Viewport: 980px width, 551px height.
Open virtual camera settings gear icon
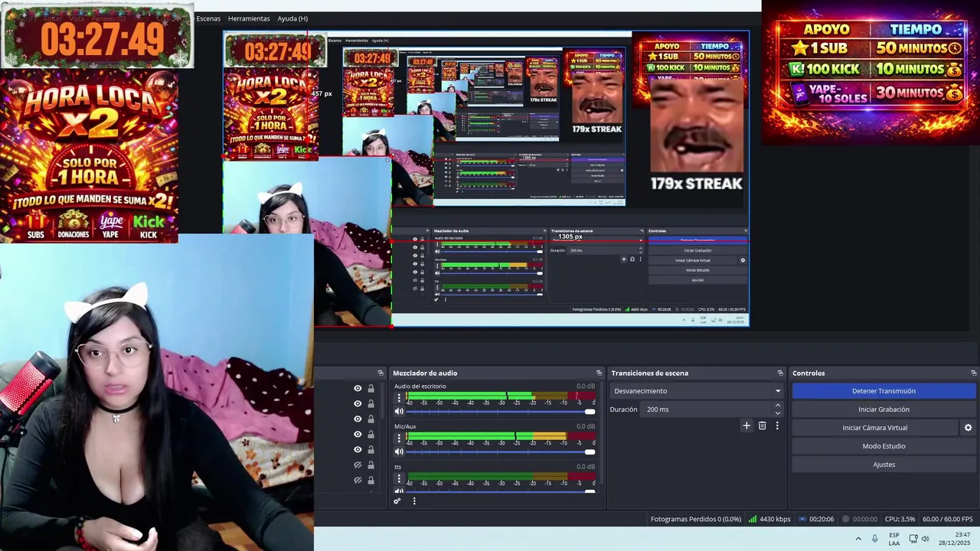coord(968,428)
